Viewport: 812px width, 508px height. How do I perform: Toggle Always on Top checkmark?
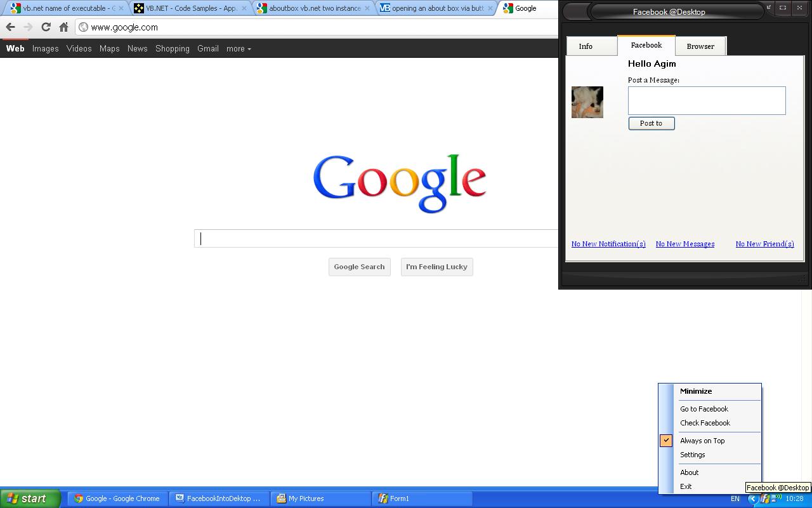tap(666, 441)
